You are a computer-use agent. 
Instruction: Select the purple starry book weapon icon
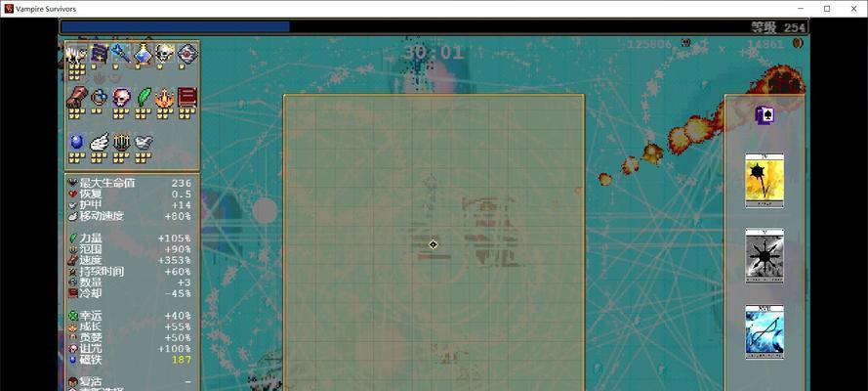[x=99, y=53]
